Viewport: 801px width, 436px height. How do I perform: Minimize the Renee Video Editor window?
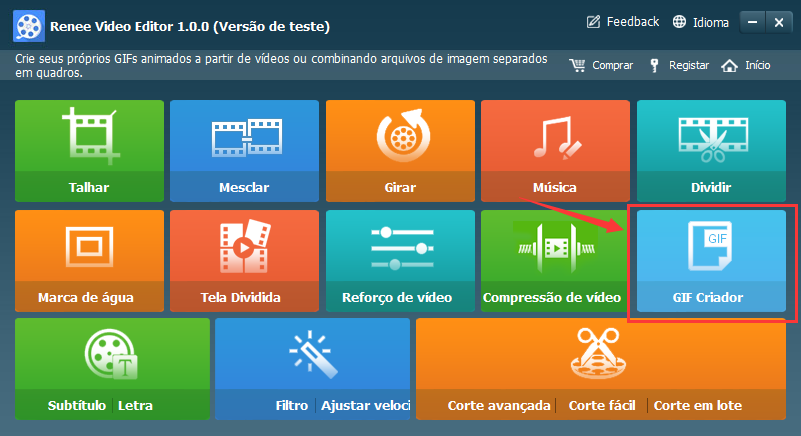click(752, 22)
